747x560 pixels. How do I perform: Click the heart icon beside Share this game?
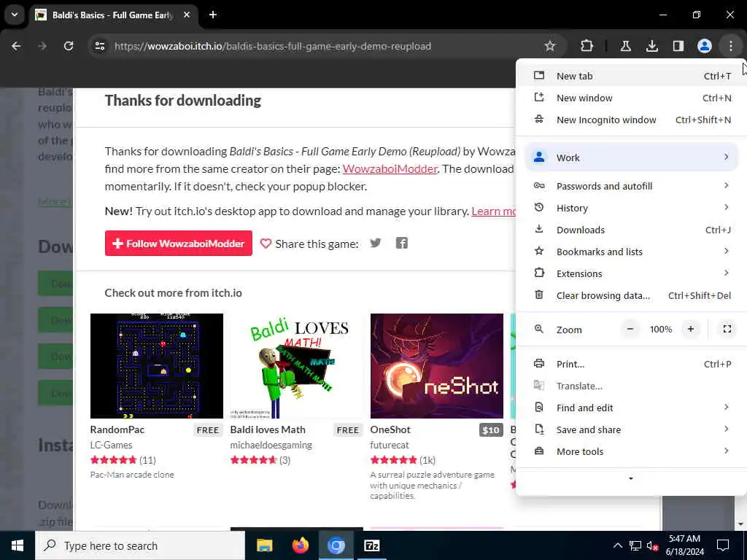(266, 244)
